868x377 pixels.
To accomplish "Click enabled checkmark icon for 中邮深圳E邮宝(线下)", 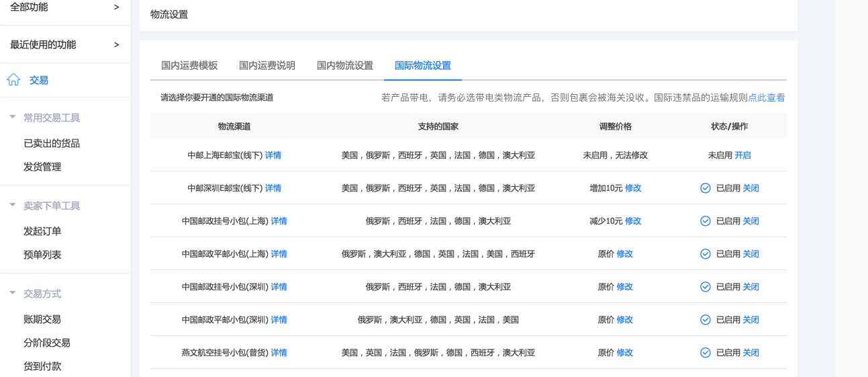I will tap(706, 188).
